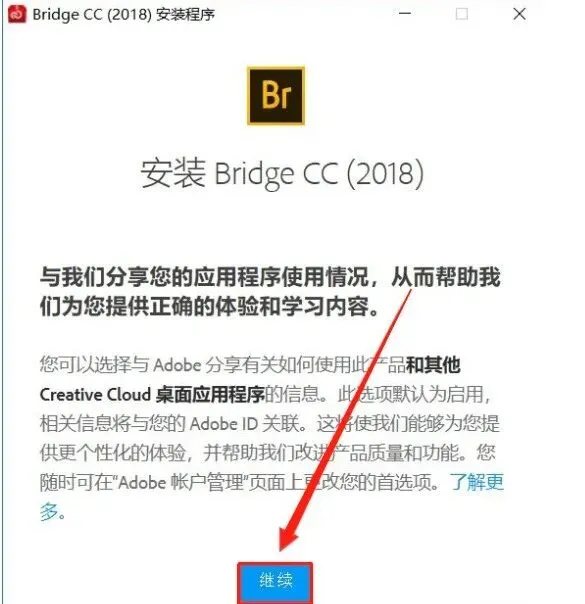
Task: Close the Bridge CC (2018) installer window
Action: point(519,14)
